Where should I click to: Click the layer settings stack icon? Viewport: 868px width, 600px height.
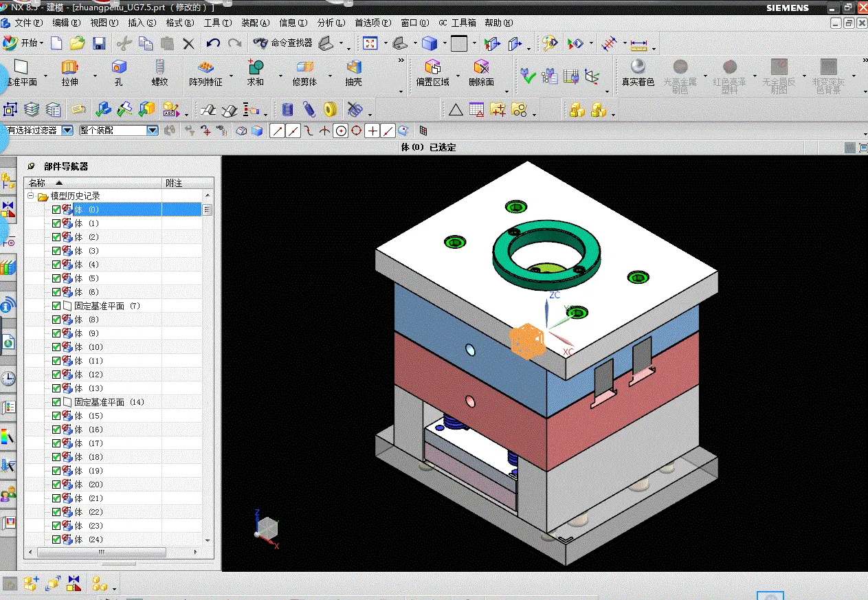(x=32, y=109)
